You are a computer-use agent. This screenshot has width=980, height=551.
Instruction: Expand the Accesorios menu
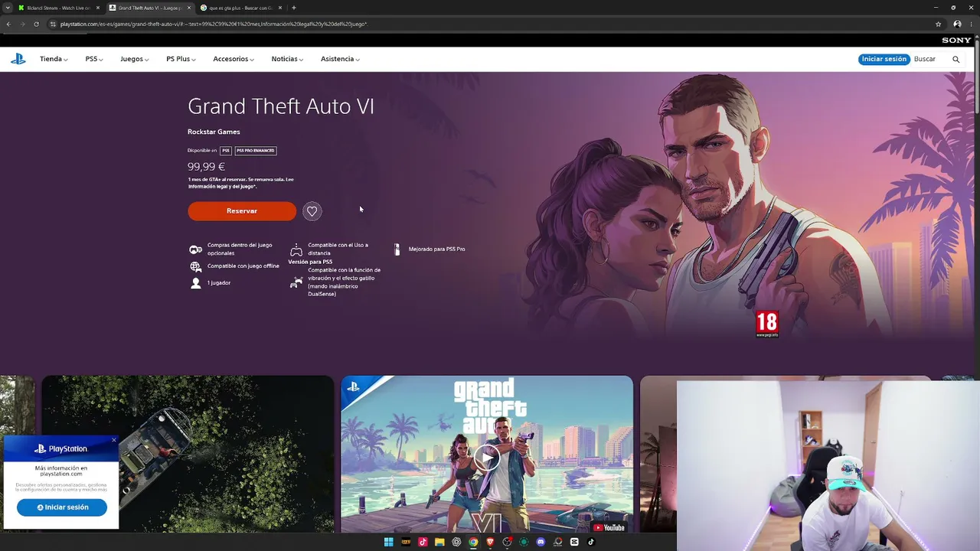click(234, 59)
